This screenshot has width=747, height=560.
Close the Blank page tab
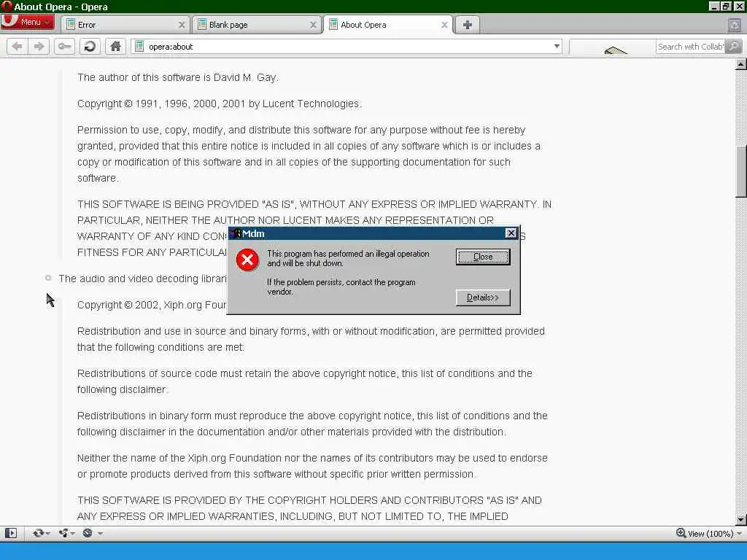tap(313, 25)
